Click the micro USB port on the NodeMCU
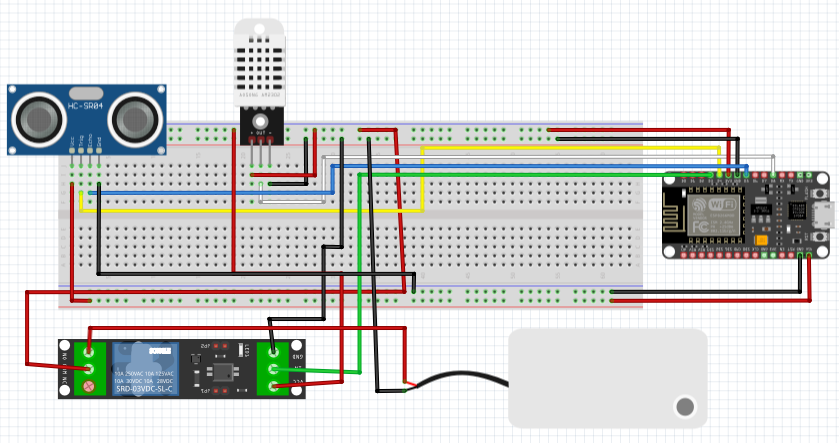This screenshot has width=839, height=443. tap(825, 214)
